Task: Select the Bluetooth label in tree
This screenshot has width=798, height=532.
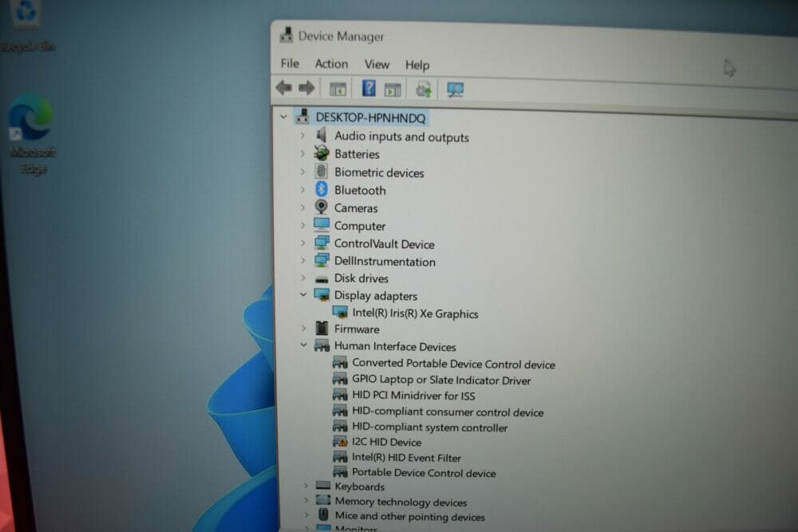Action: click(x=360, y=190)
